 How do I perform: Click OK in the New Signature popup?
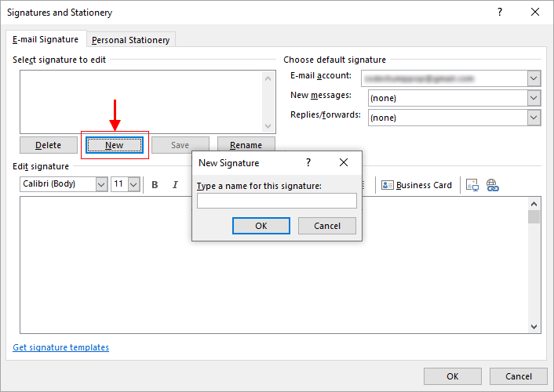(261, 226)
